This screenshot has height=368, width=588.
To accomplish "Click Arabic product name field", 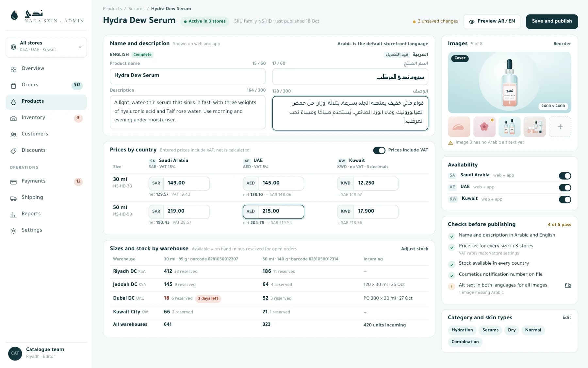I will [x=350, y=77].
